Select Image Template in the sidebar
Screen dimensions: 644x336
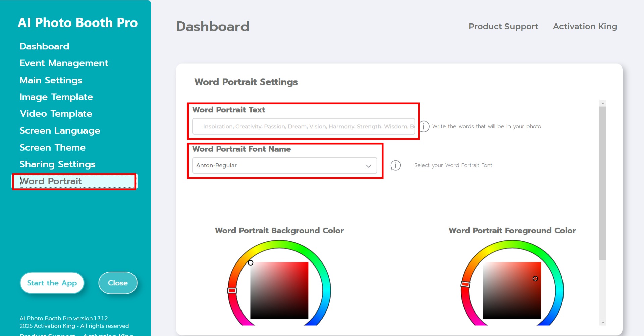click(x=56, y=97)
